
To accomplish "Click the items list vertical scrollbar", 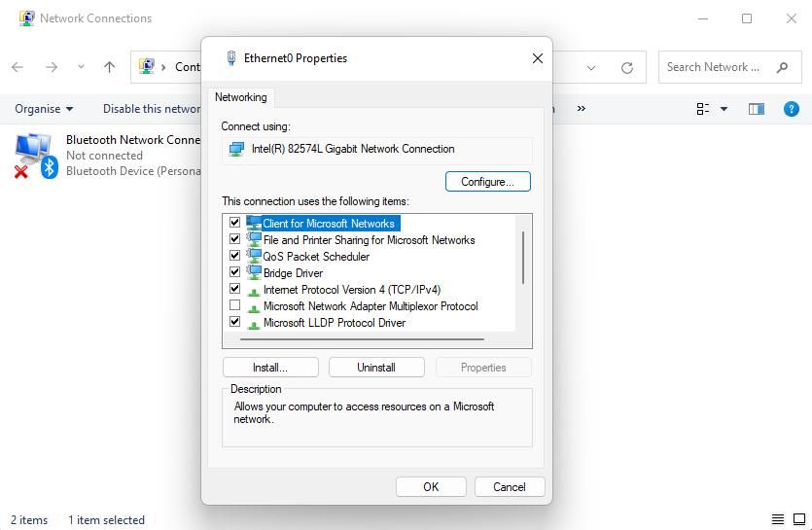I will point(523,258).
